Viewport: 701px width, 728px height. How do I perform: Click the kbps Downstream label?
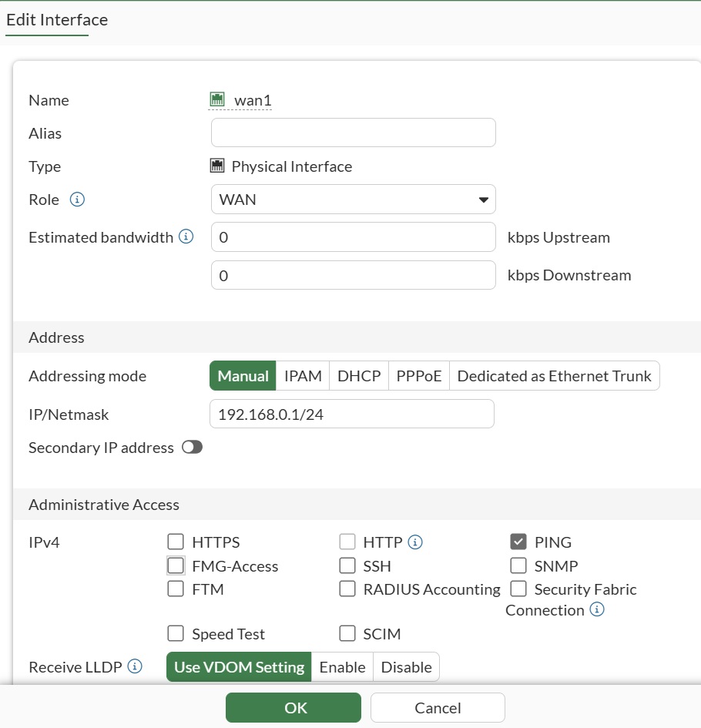(x=569, y=275)
